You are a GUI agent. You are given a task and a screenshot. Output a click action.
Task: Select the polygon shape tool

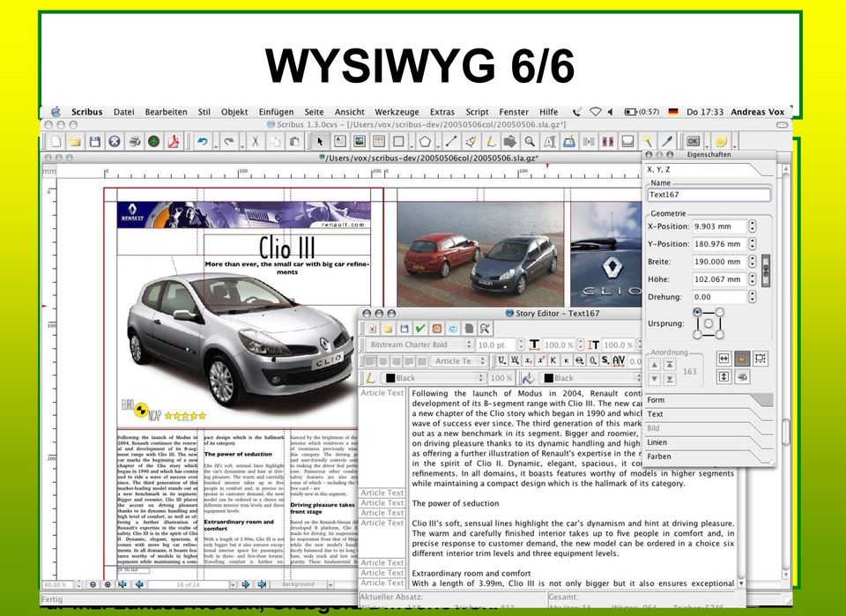(425, 141)
